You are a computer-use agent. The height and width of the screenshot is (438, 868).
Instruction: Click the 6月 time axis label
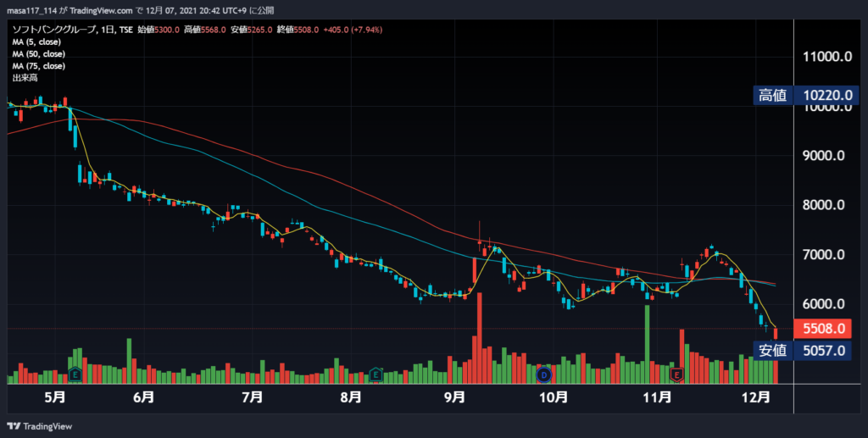coord(143,397)
